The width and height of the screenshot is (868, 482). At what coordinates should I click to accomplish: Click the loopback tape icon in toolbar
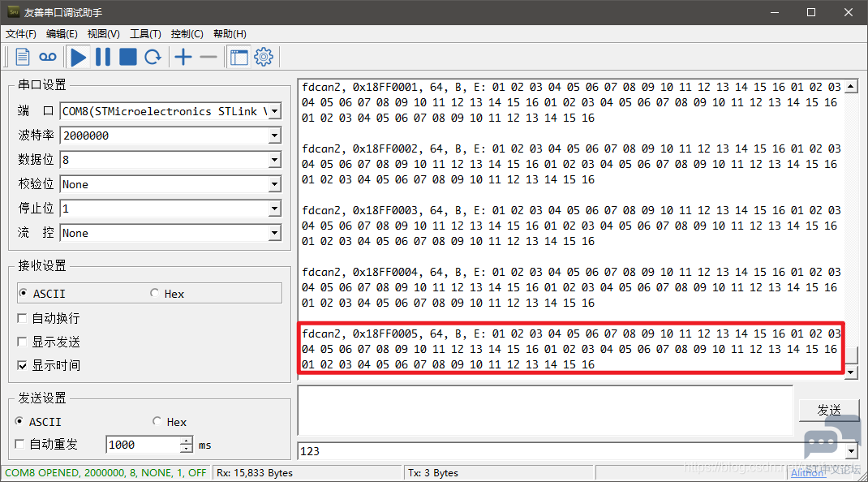pyautogui.click(x=48, y=57)
